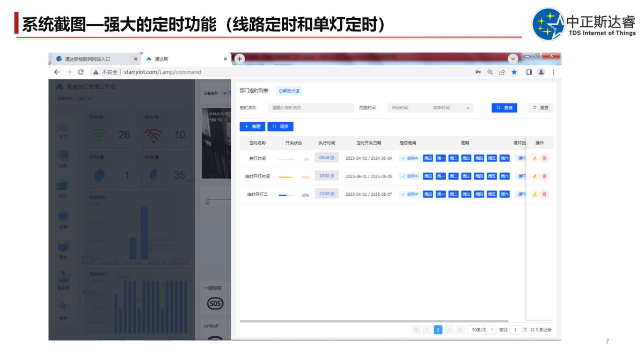Bookmark page using the star icon
This screenshot has height=362, width=644.
click(x=514, y=72)
